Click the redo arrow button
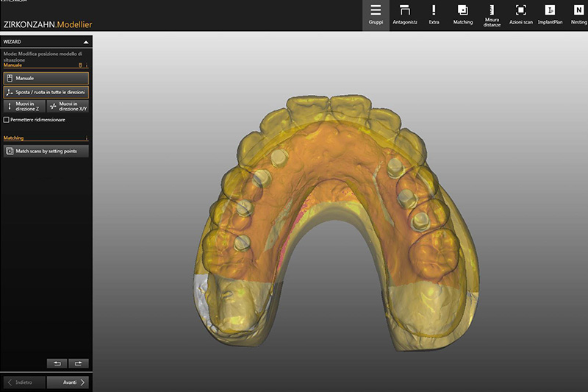This screenshot has width=588, height=392. point(78,363)
